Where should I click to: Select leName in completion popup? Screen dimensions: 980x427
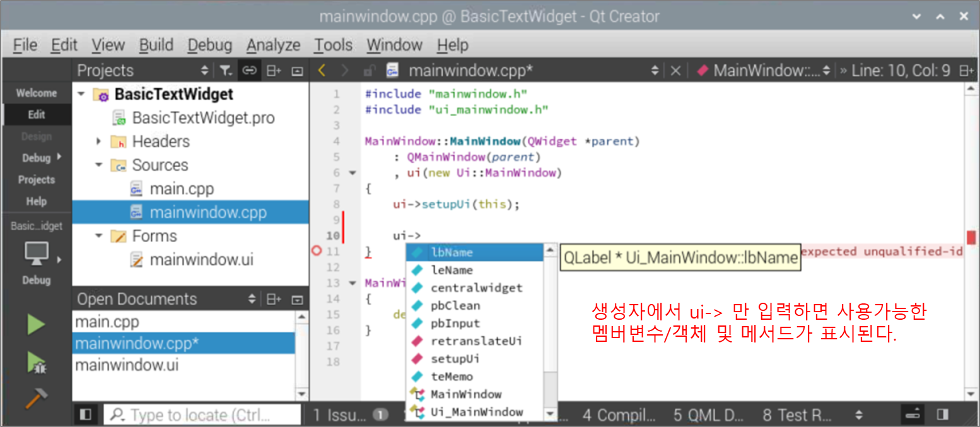point(474,270)
